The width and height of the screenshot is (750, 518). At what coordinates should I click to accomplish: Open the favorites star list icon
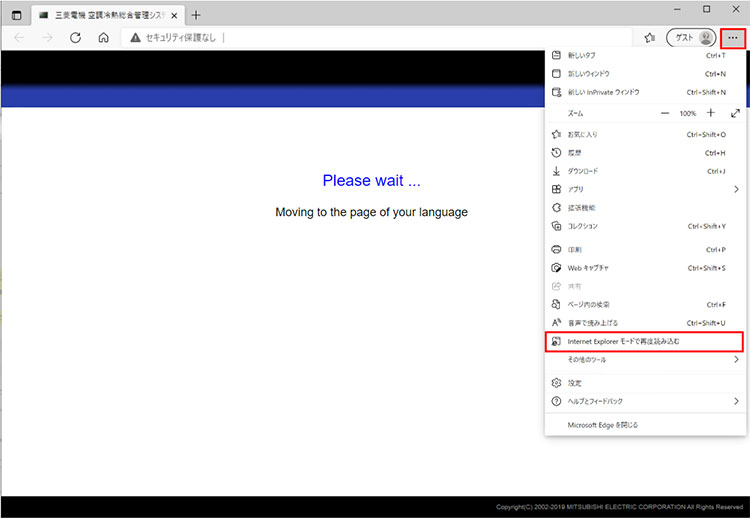[x=650, y=38]
